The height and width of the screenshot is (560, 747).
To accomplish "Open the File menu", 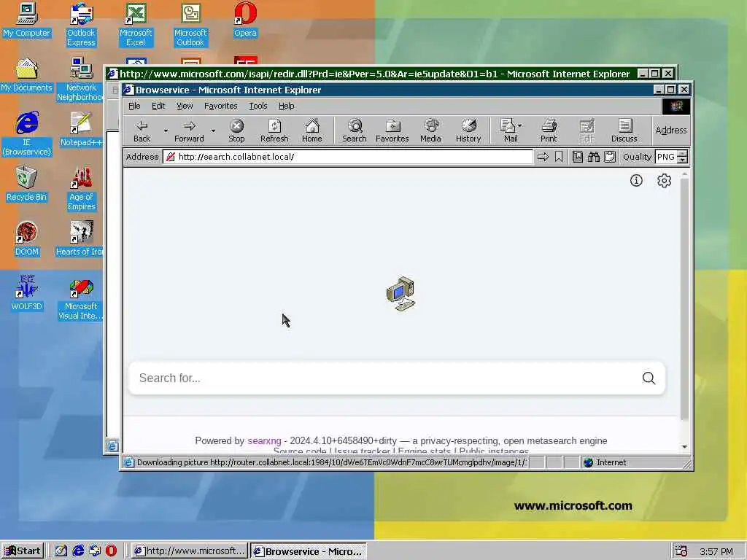I will (134, 106).
